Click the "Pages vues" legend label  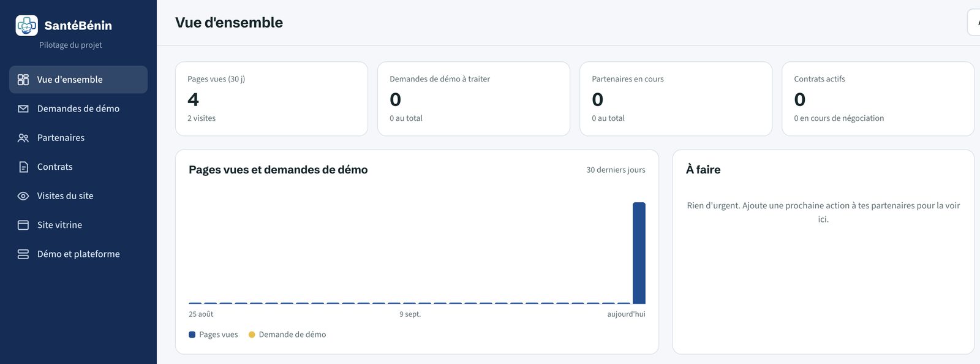coord(219,335)
